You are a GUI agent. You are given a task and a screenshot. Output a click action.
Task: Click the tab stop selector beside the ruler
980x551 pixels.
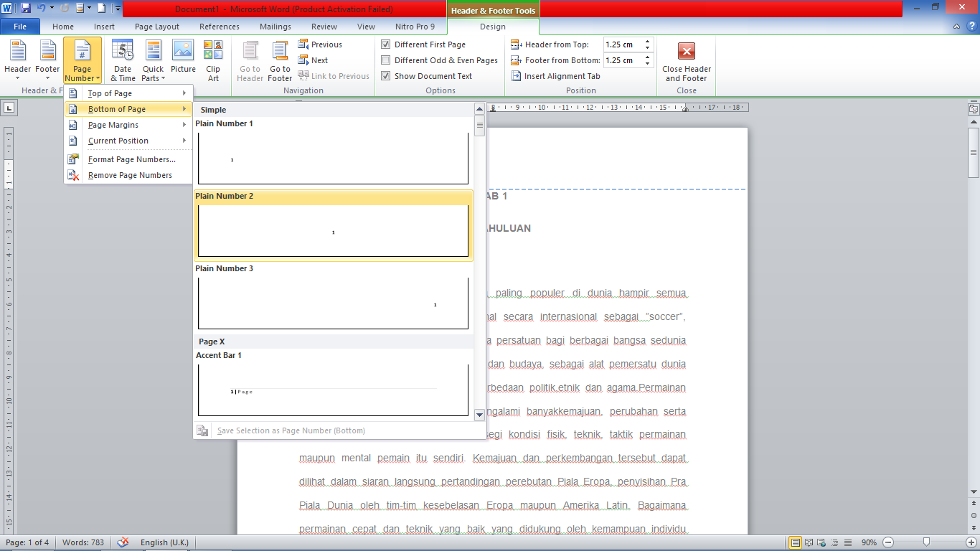click(9, 108)
